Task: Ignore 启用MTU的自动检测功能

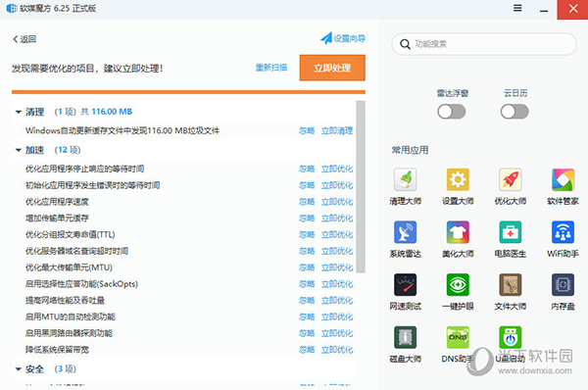Action: pos(307,317)
